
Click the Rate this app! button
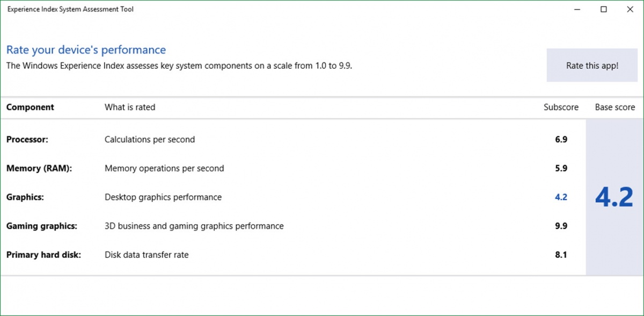pos(591,65)
